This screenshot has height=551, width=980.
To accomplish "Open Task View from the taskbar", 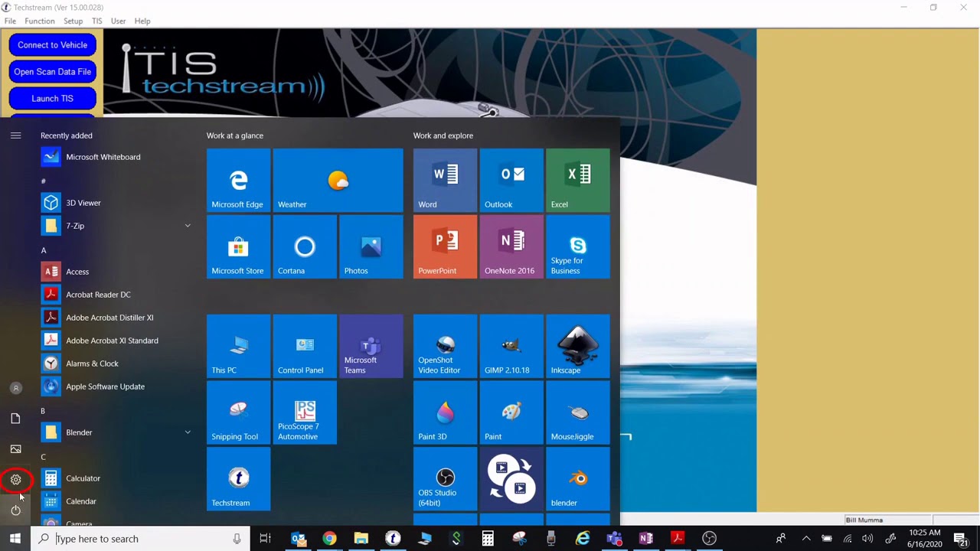I will coord(265,539).
